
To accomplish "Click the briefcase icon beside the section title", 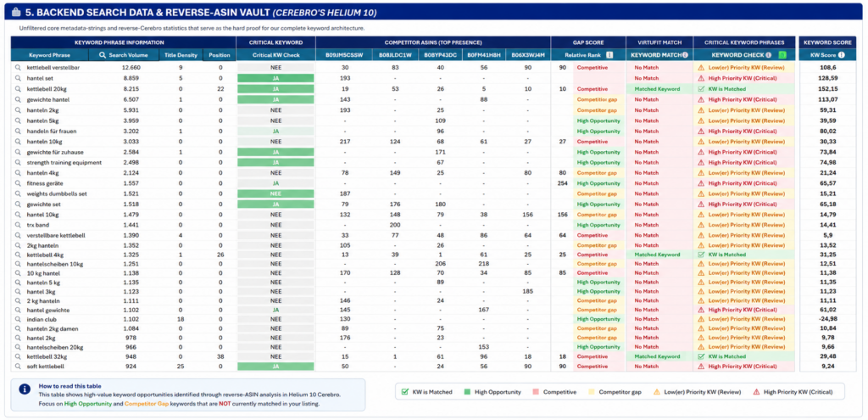I will click(x=16, y=12).
